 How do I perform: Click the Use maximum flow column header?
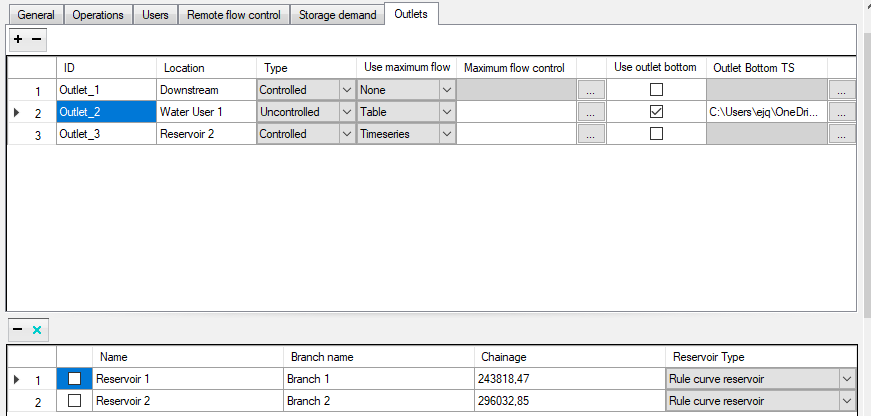pos(407,68)
